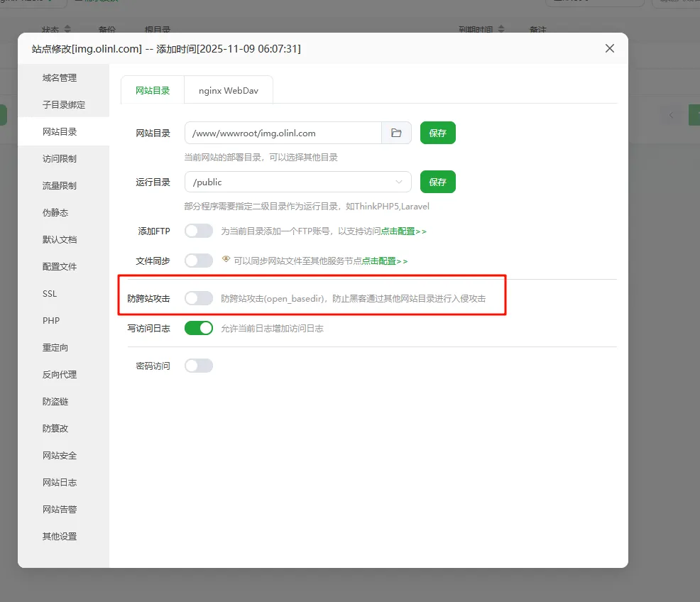The height and width of the screenshot is (602, 700).
Task: Open 防盗链 sidebar item
Action: coord(55,401)
